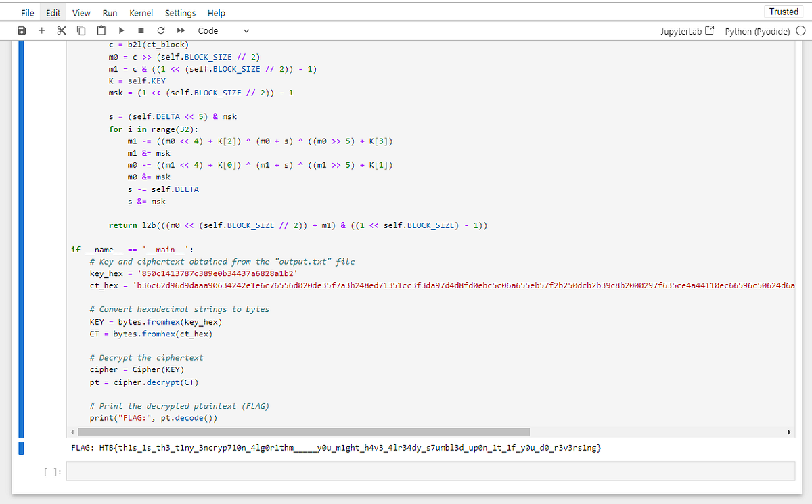Viewport: 812px width, 504px height.
Task: Click the ct_hex ciphertext string line
Action: pos(442,285)
